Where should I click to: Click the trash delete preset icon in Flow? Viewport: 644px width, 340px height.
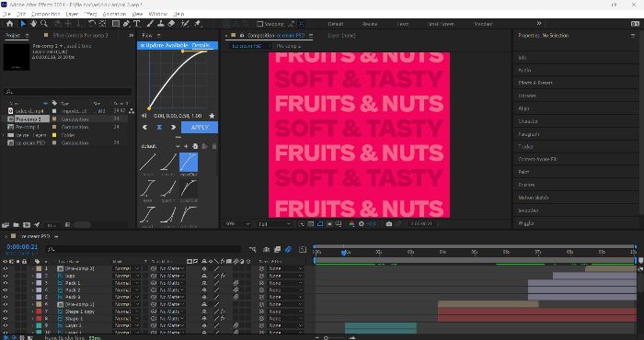(x=214, y=146)
